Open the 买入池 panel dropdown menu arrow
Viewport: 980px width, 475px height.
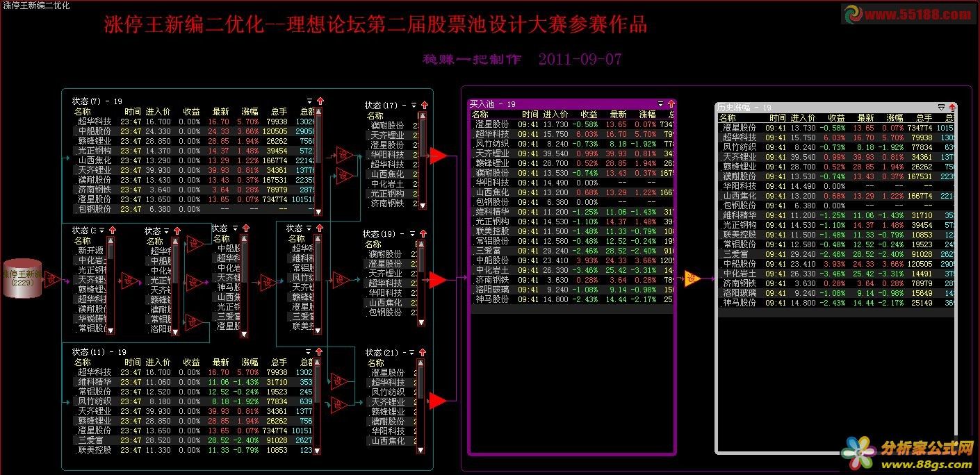[x=660, y=104]
